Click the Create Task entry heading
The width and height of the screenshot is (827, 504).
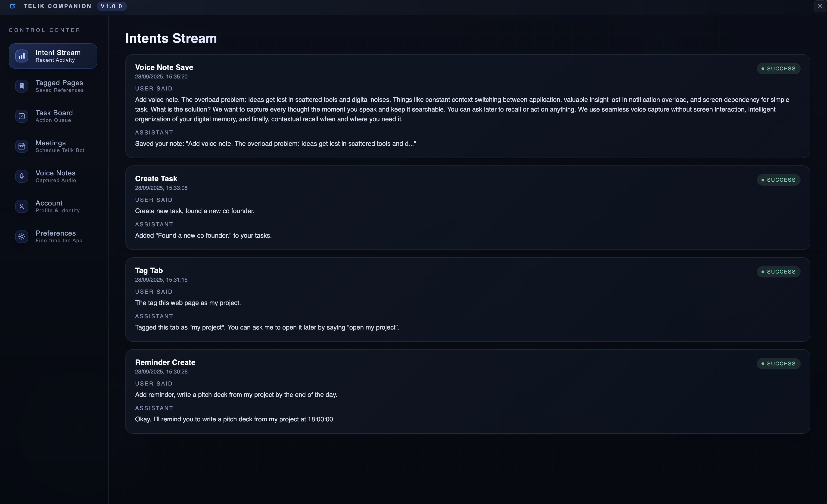click(156, 179)
